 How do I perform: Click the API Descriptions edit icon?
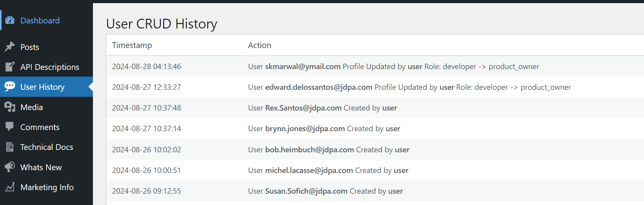10,67
